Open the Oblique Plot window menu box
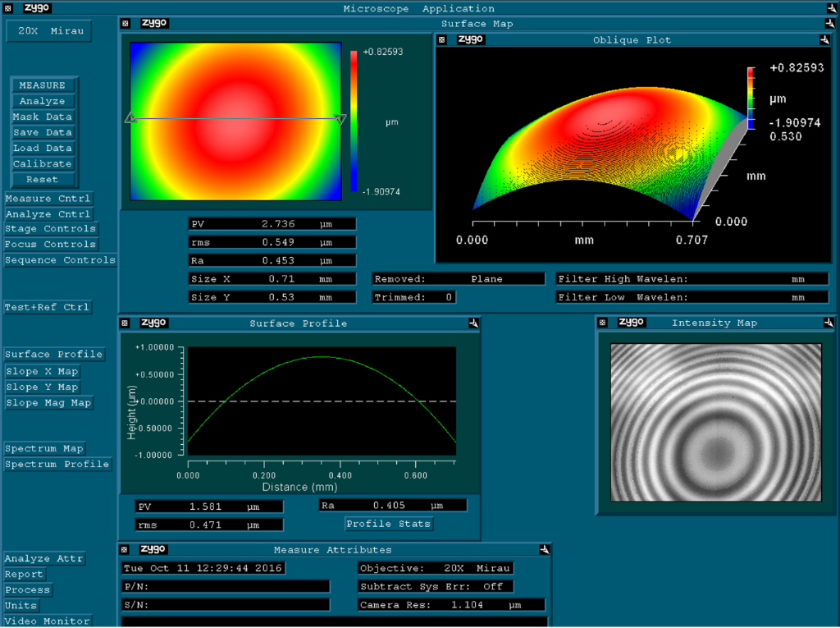 (441, 39)
